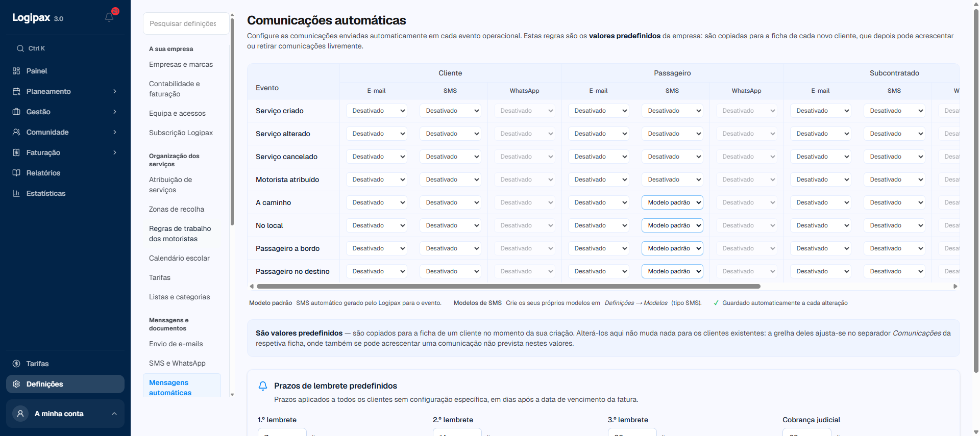Open Subcontratado SMS dropdown for Motorista atribuído
980x436 pixels.
pyautogui.click(x=894, y=179)
